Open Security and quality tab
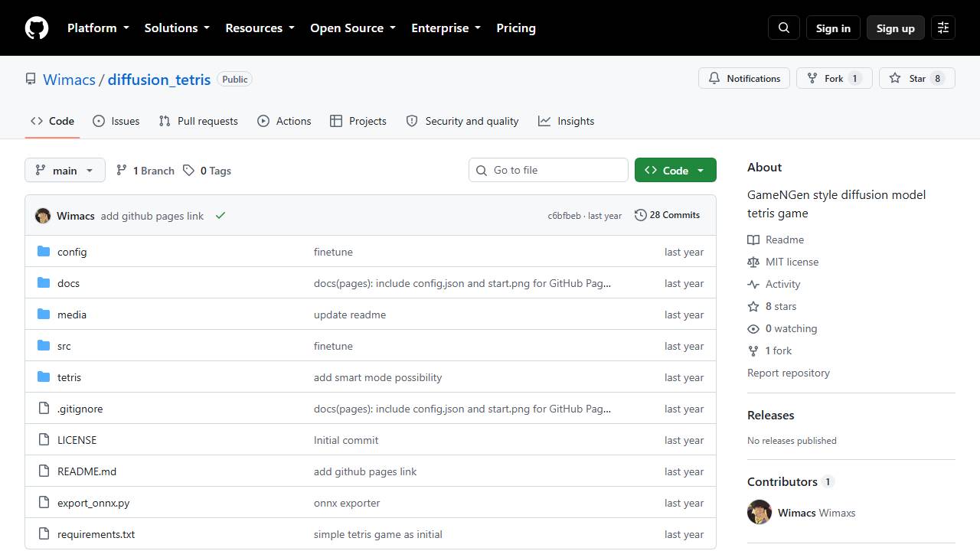Screen dimensions: 980x551 click(x=462, y=121)
